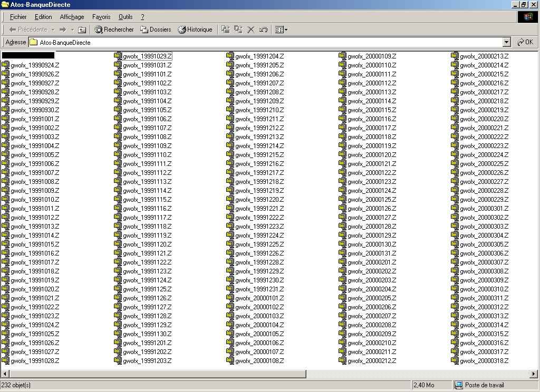Select file icon of gwofx_20000108.Z
Viewport: 540px width, 392px height.
tap(230, 360)
